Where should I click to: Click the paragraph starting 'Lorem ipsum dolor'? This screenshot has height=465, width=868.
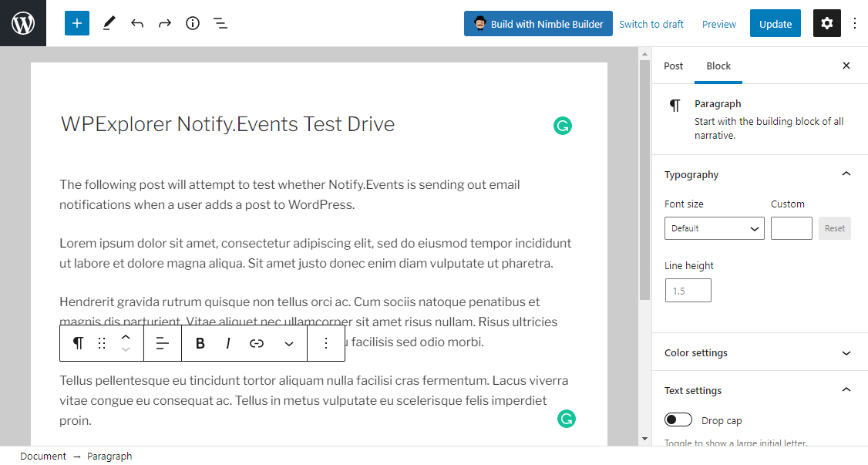(315, 253)
